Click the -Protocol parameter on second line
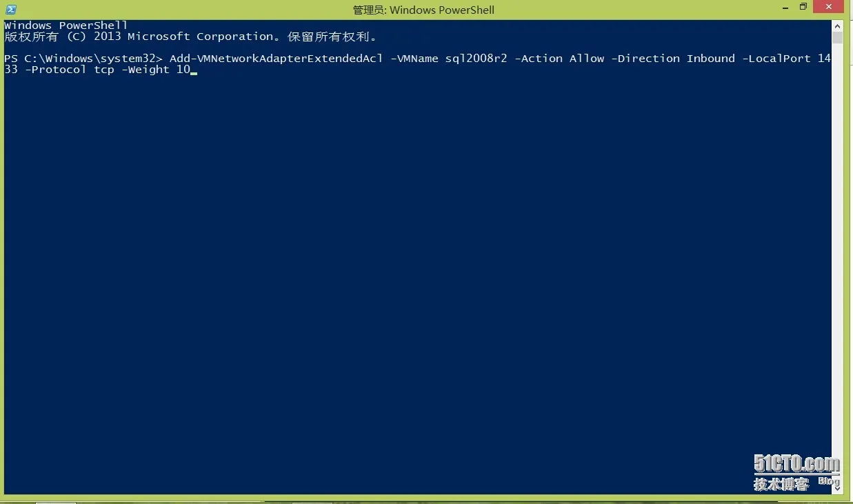The height and width of the screenshot is (504, 853). pos(55,70)
